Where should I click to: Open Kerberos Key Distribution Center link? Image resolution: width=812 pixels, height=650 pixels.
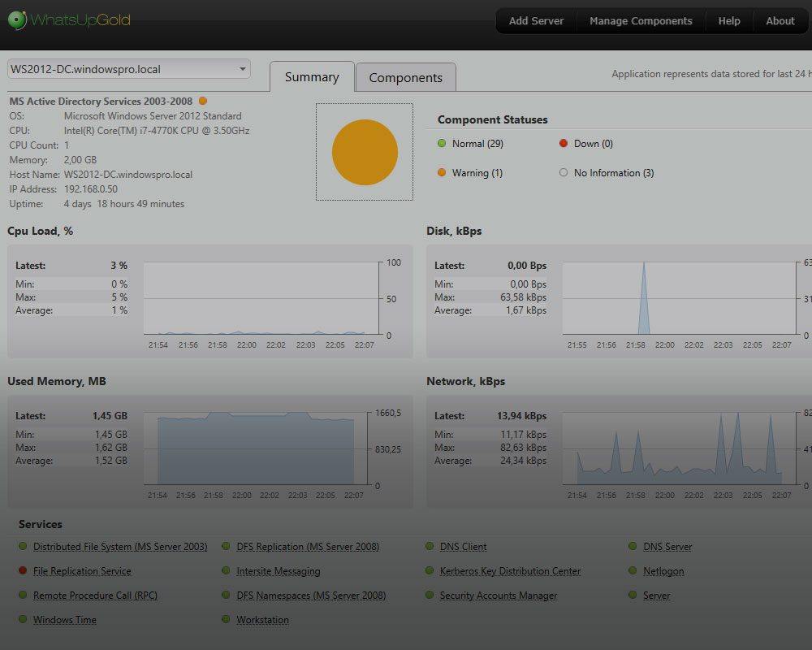(510, 571)
